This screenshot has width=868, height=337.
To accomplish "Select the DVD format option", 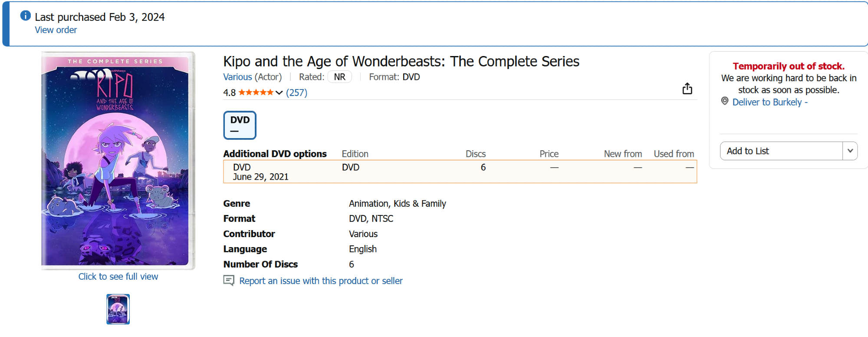I will (x=240, y=125).
